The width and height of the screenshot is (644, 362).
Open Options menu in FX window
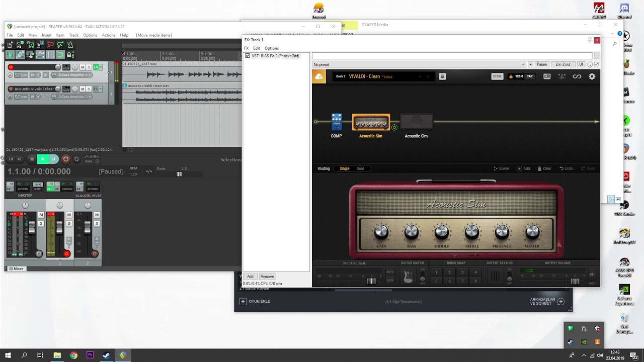tap(271, 48)
